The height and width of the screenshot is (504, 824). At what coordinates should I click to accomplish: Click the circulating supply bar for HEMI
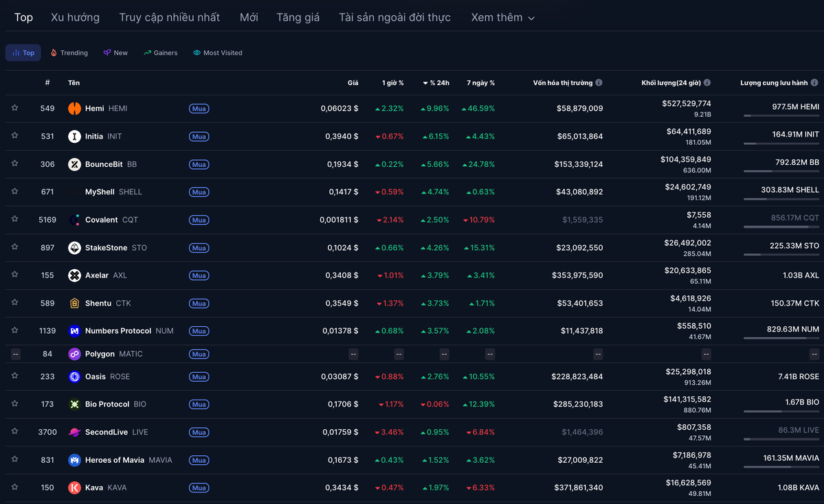pyautogui.click(x=781, y=116)
